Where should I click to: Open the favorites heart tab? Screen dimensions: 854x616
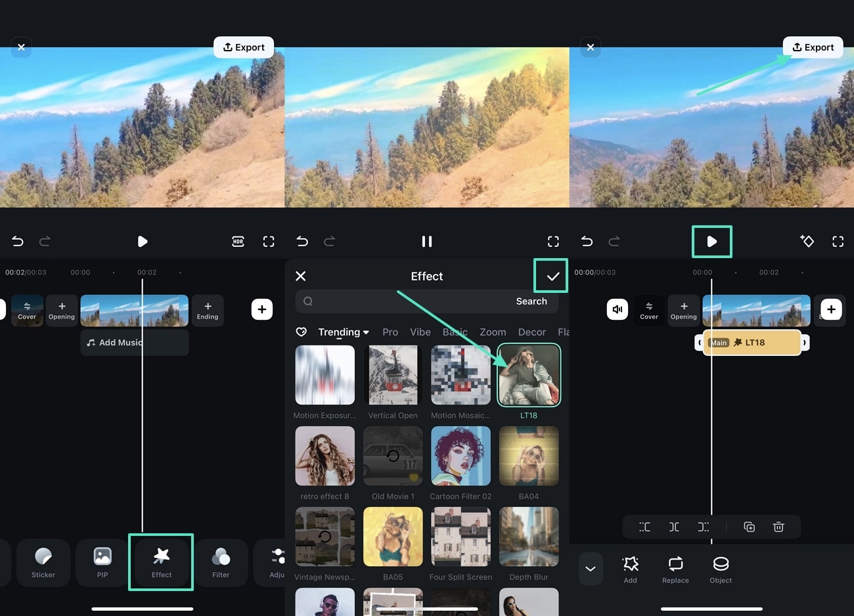point(302,332)
